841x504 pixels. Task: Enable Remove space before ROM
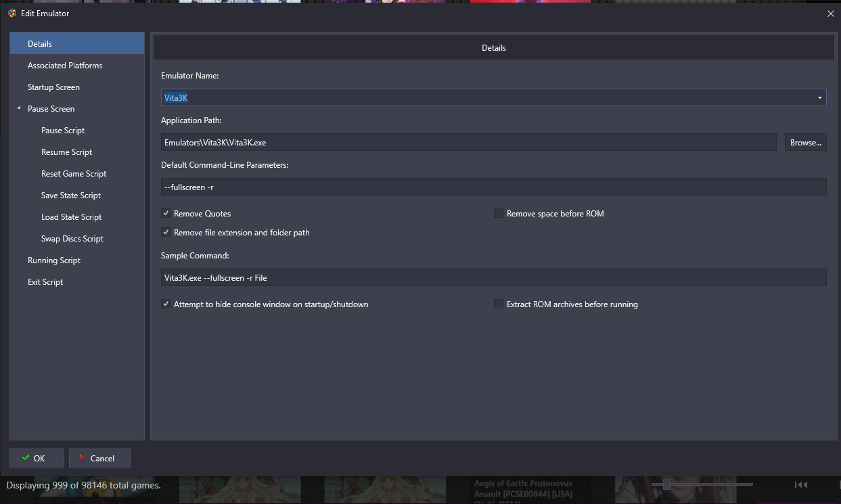click(499, 213)
